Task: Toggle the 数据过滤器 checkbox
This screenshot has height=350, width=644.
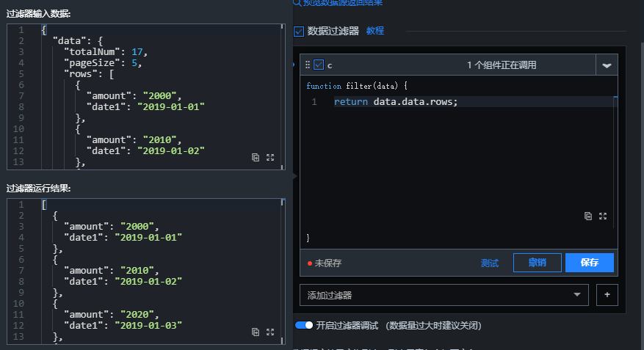Action: (x=299, y=31)
